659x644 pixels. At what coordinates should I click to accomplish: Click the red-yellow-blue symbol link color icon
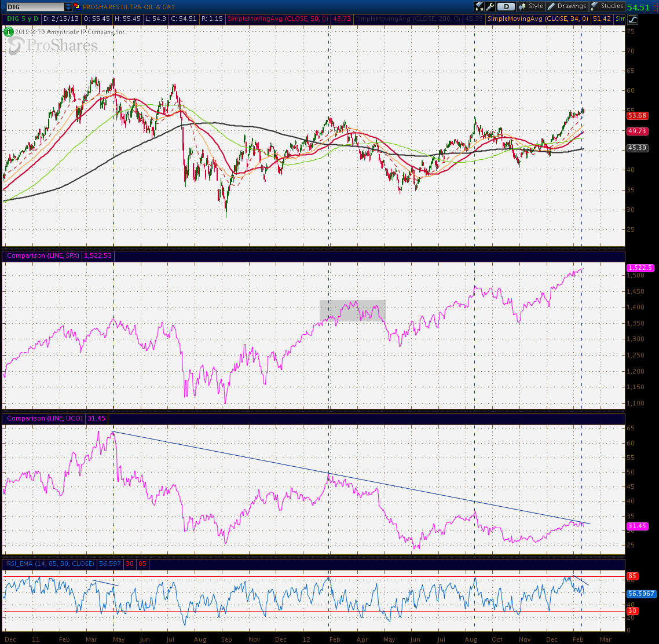click(77, 6)
